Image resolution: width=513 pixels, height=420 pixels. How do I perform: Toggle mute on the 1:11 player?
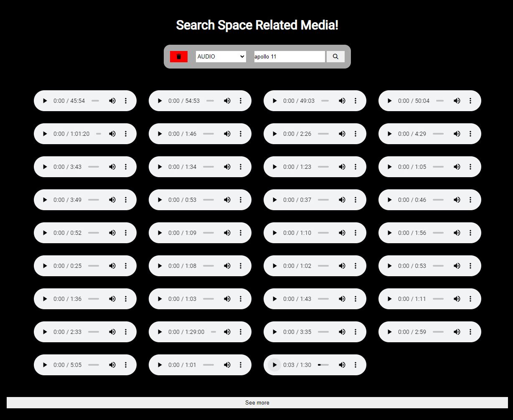[x=457, y=299]
